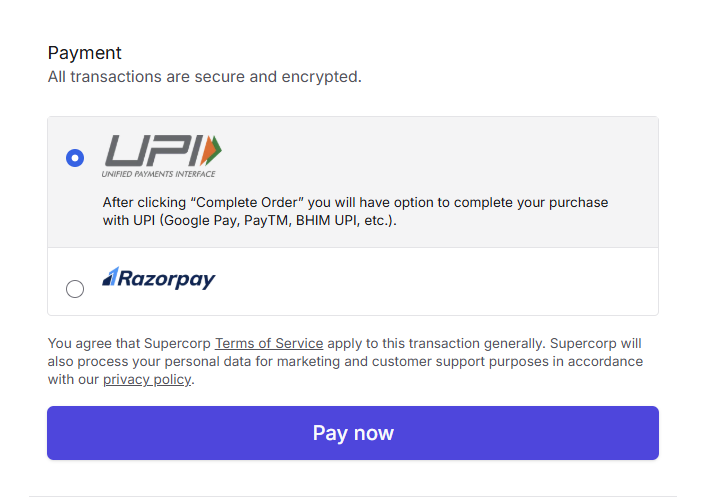The height and width of the screenshot is (498, 708).
Task: Click the blue slash icon in Razorpay logo
Action: coord(111,276)
